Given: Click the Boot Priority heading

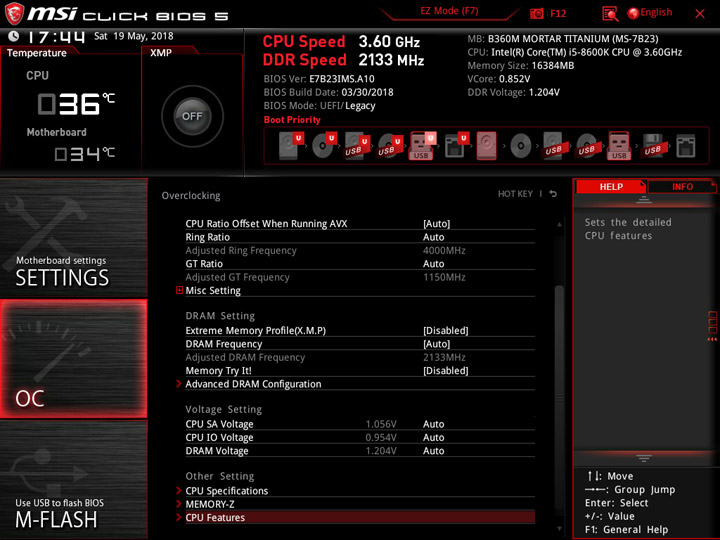Looking at the screenshot, I should coord(292,120).
